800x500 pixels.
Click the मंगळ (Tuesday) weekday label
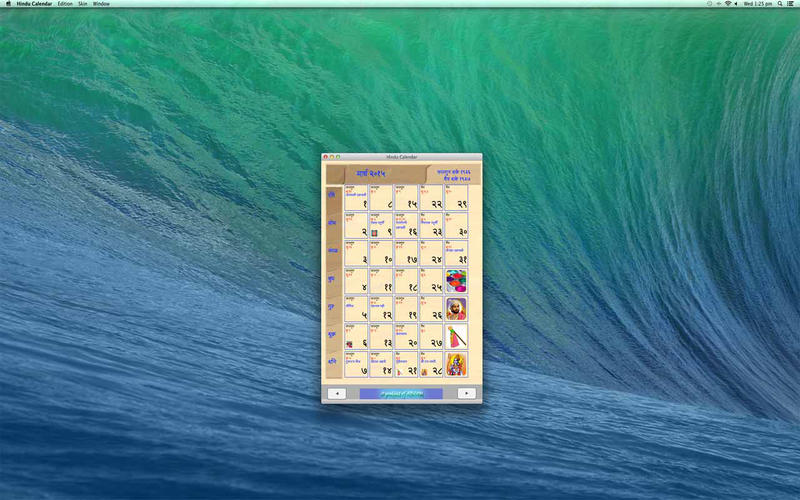333,251
